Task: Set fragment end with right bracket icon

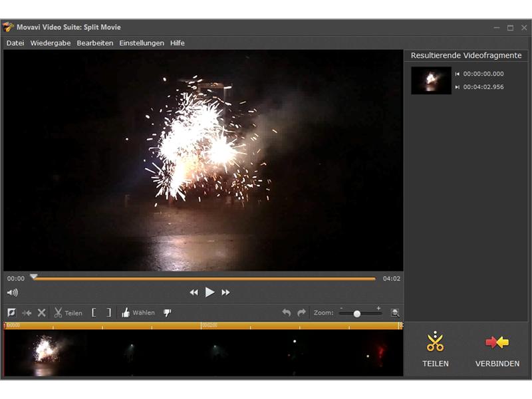Action: [108, 313]
